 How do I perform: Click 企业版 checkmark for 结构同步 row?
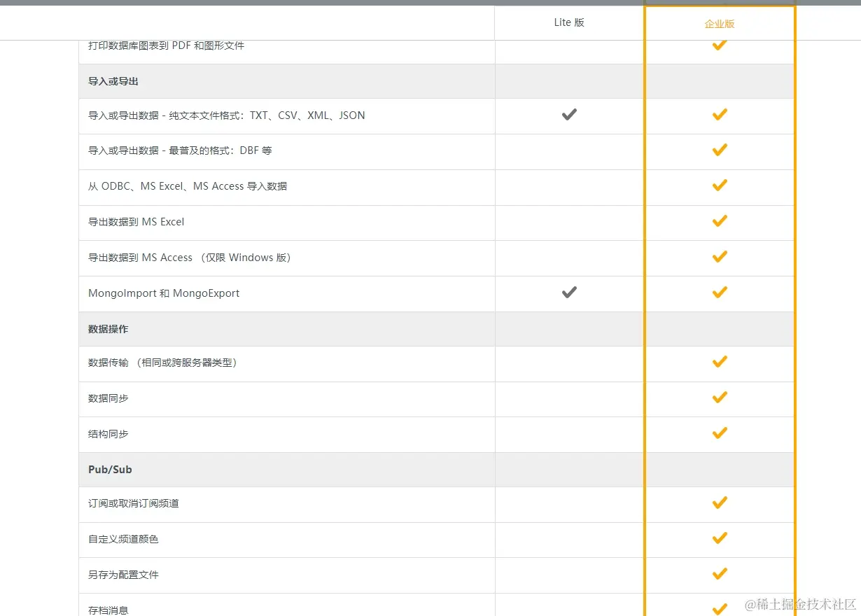(x=720, y=433)
